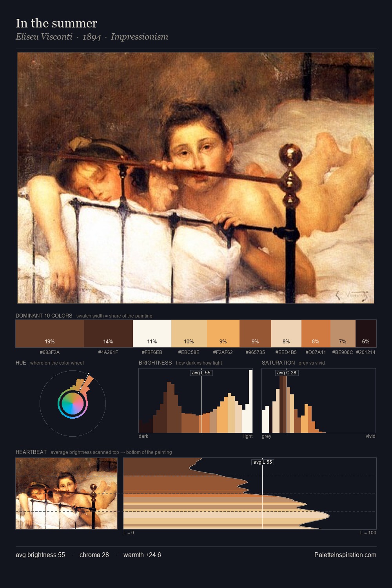
Task: Select the 14% swatch #4A291F
Action: point(108,334)
